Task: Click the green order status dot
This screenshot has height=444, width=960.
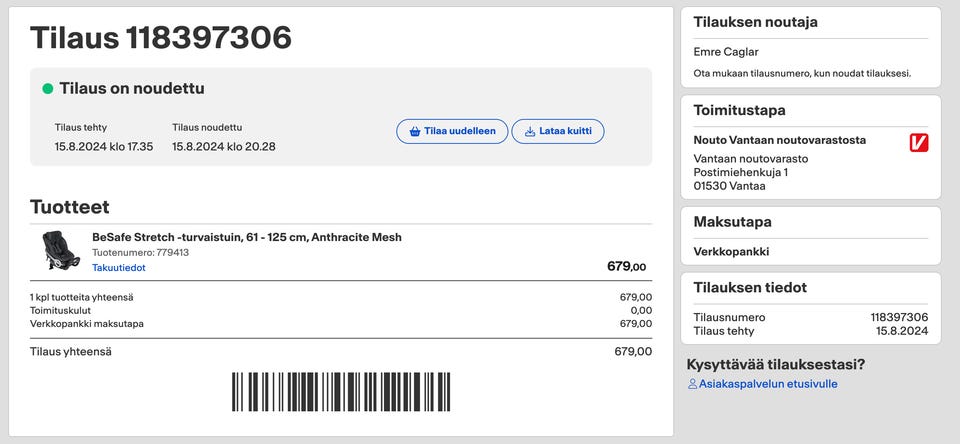Action: click(47, 89)
